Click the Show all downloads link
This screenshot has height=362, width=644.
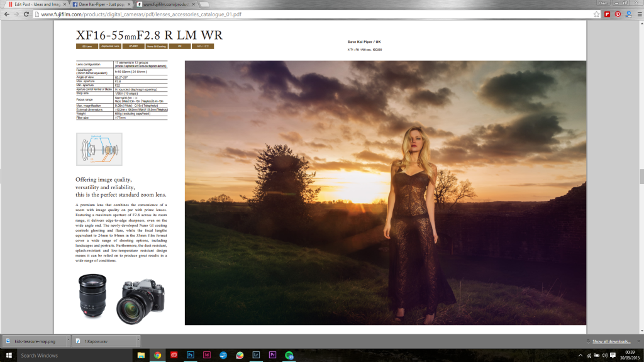coord(611,341)
